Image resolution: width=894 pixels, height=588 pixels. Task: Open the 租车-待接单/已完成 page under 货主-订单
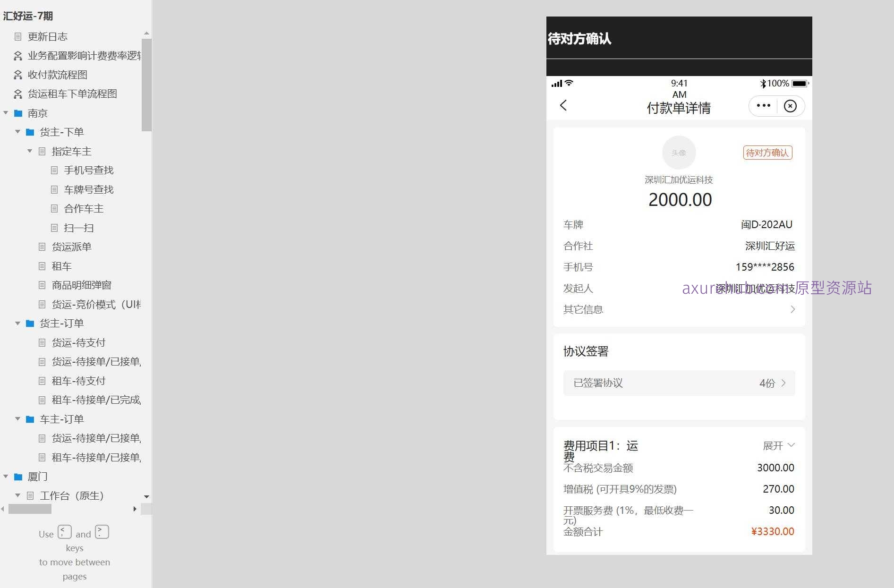(96, 400)
